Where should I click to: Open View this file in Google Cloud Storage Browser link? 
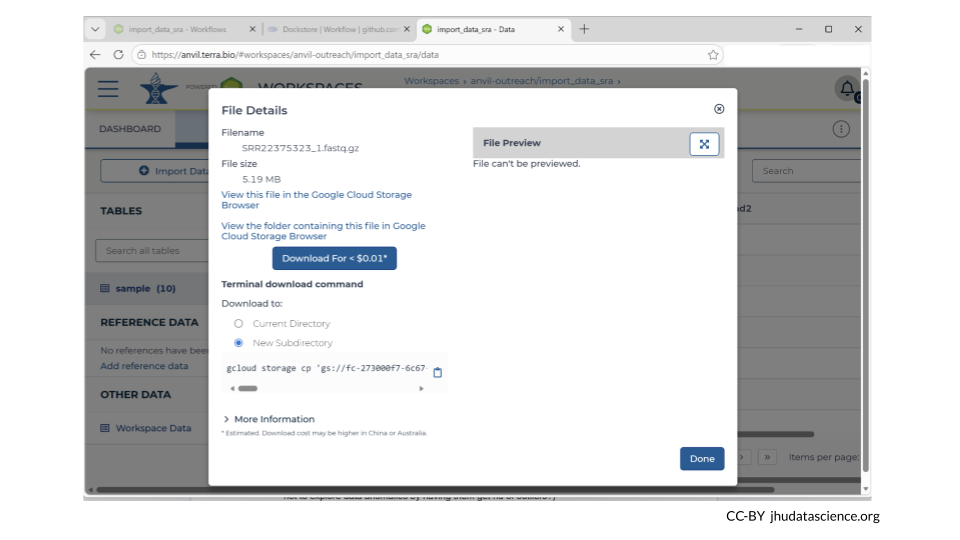[x=316, y=200]
